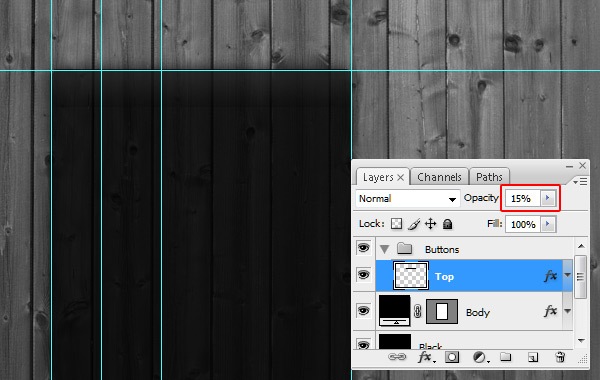Open the Opacity slider arrow
Viewport: 600px width, 380px height.
click(x=548, y=198)
